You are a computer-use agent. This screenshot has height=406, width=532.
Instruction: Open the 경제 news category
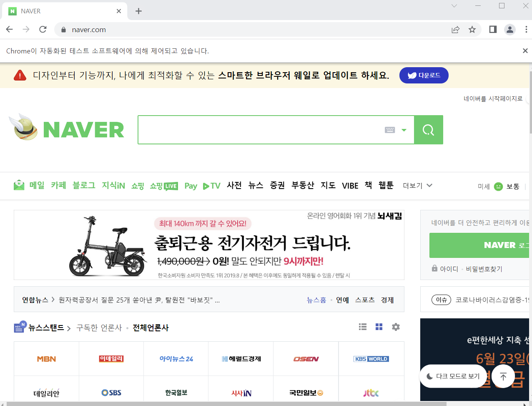[x=387, y=300]
